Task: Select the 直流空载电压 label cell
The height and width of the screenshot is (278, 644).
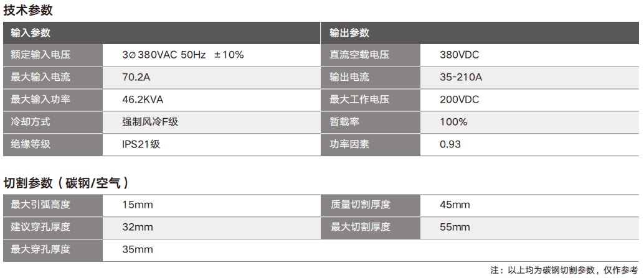Action: (359, 55)
